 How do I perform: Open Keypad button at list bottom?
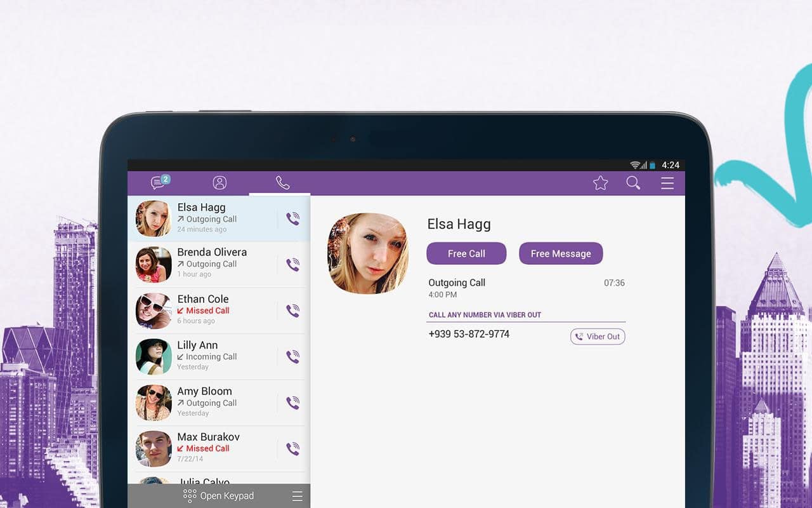pyautogui.click(x=219, y=496)
